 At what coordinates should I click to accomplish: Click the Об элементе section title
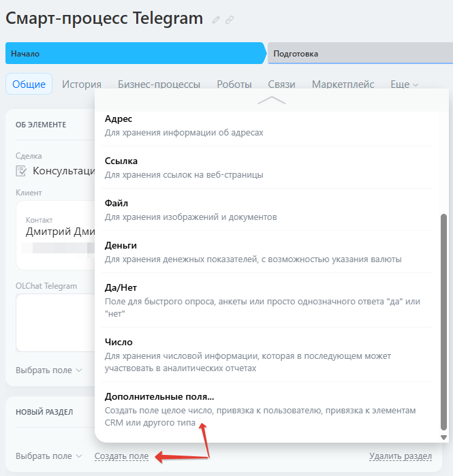[41, 125]
